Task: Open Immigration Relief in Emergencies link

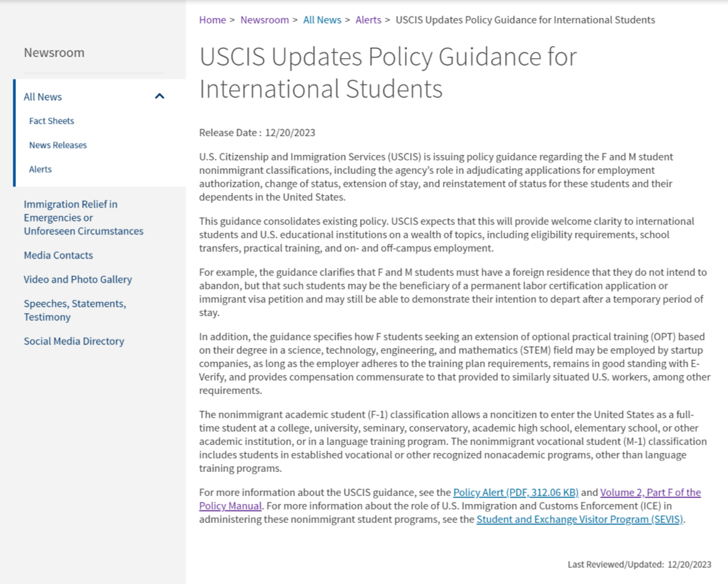Action: 83,217
